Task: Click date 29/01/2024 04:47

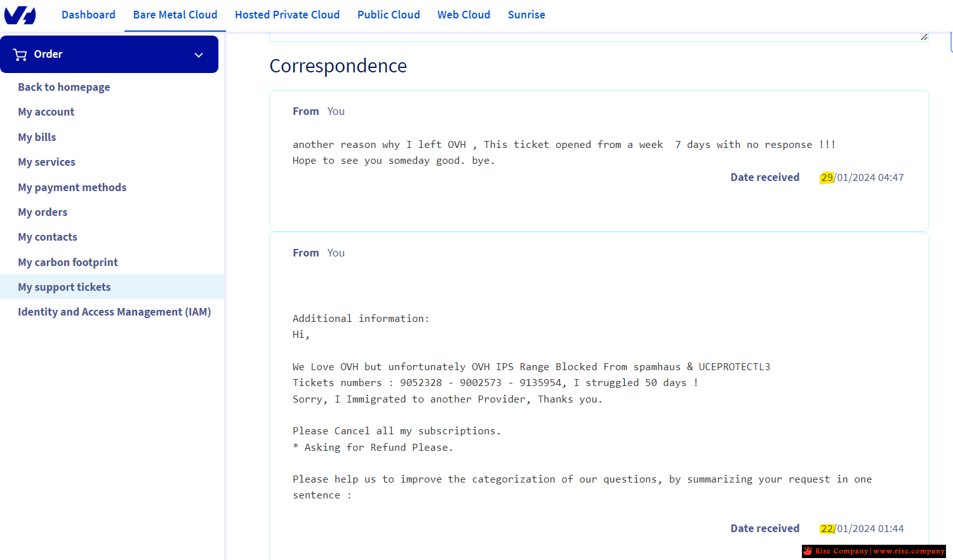Action: (x=862, y=178)
